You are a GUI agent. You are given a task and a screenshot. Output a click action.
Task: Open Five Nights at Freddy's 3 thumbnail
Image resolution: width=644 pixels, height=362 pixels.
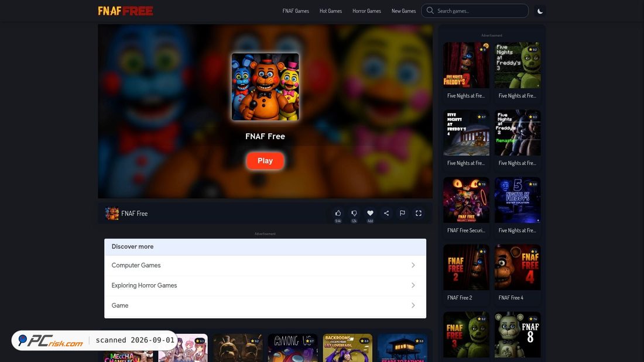tap(518, 65)
